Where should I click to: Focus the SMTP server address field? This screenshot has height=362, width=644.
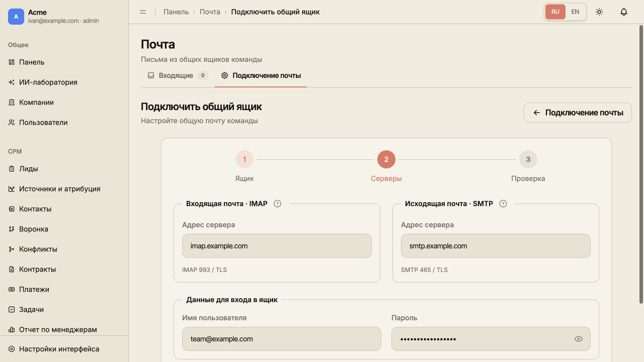(x=496, y=246)
